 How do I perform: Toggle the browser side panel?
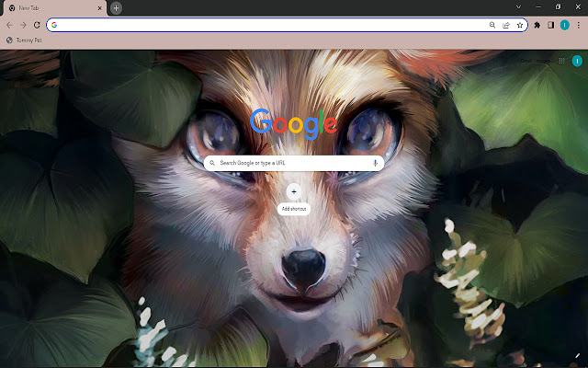click(x=551, y=25)
